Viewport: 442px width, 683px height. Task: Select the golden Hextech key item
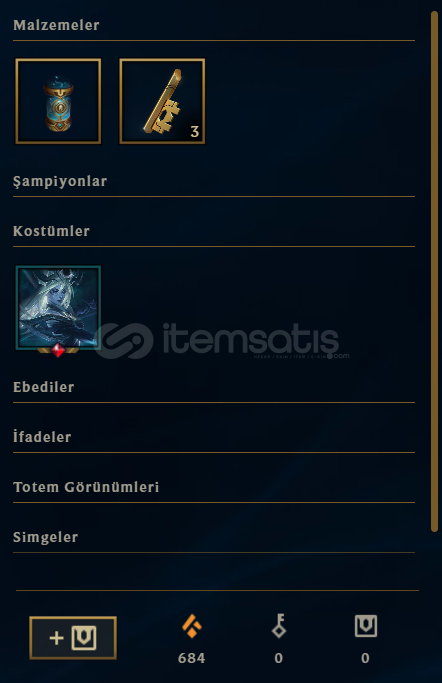coord(162,101)
